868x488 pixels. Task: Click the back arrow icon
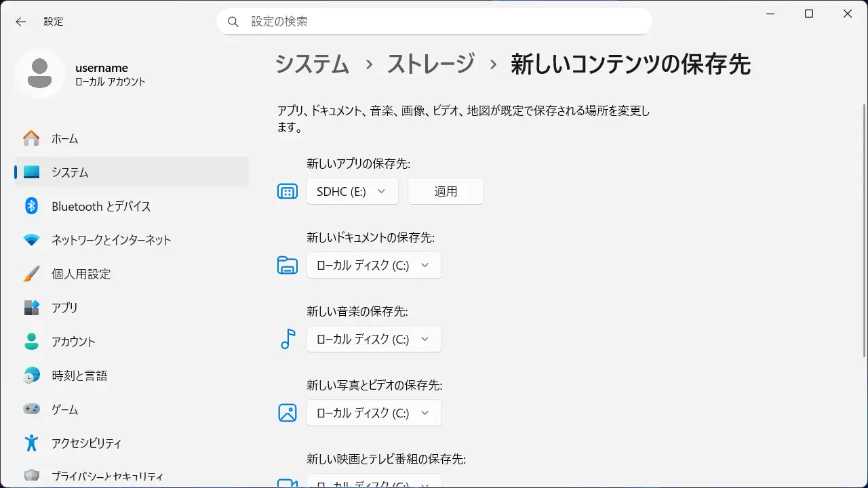pos(21,22)
